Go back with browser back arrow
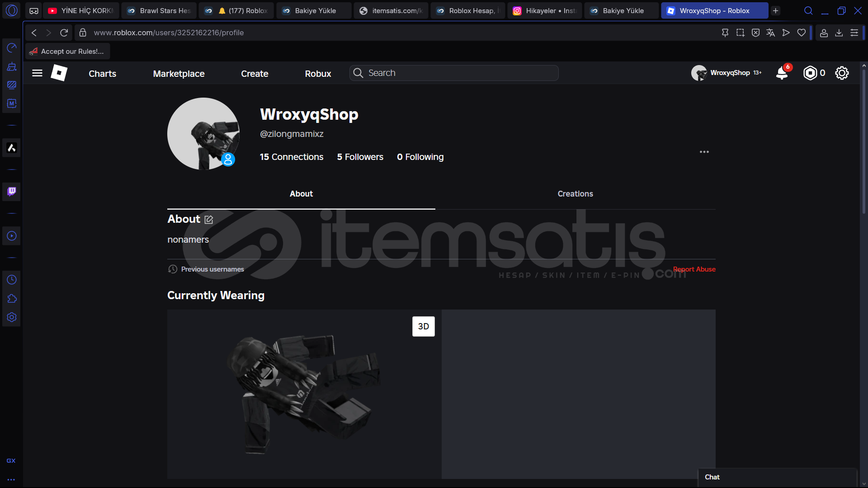Screen dimensions: 868x488 34,33
